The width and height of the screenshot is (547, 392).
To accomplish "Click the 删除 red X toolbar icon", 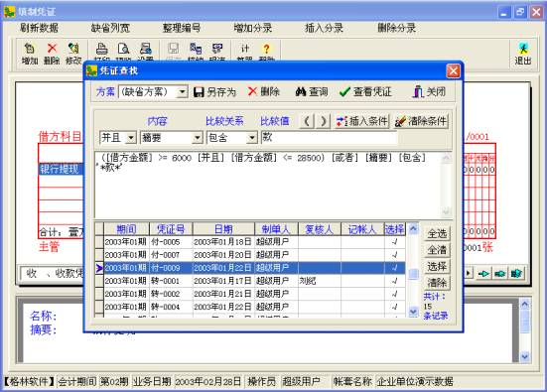I will [52, 54].
